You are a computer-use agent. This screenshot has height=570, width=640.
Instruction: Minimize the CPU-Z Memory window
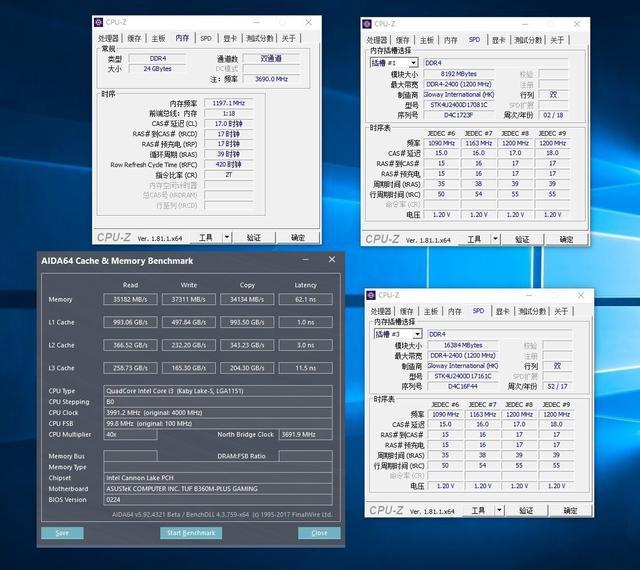256,22
